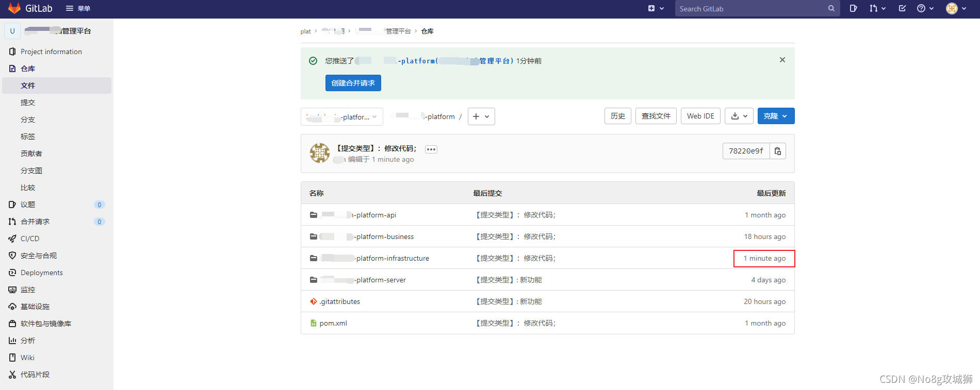Click the GitLab fox logo
Viewport: 980px width, 390px height.
[x=14, y=8]
